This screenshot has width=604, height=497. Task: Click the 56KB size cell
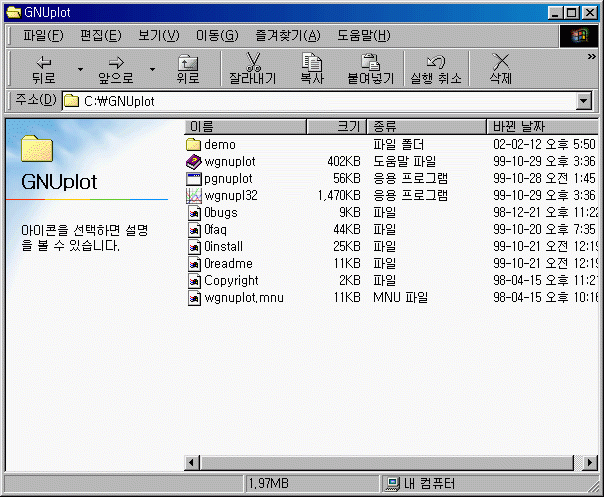347,178
